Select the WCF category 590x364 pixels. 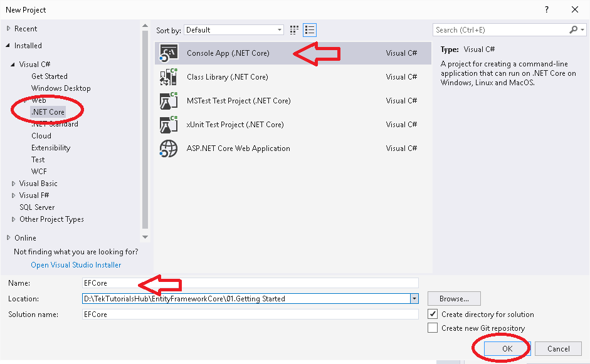click(39, 172)
